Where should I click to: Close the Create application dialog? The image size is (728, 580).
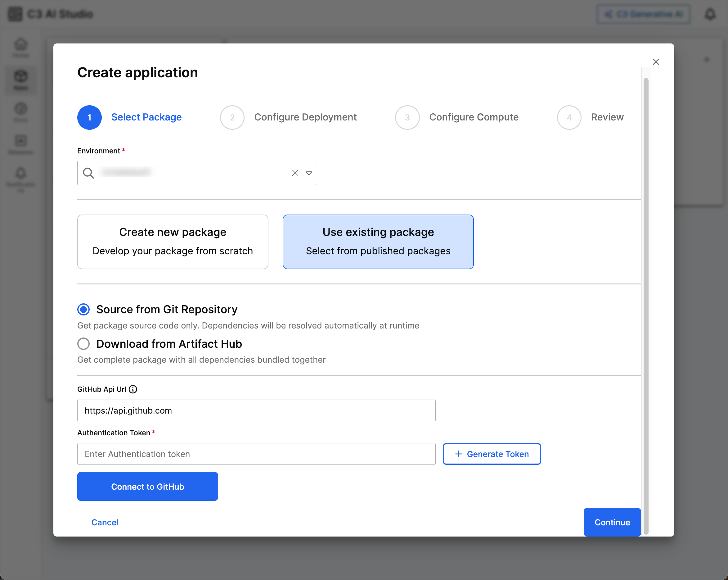(655, 62)
